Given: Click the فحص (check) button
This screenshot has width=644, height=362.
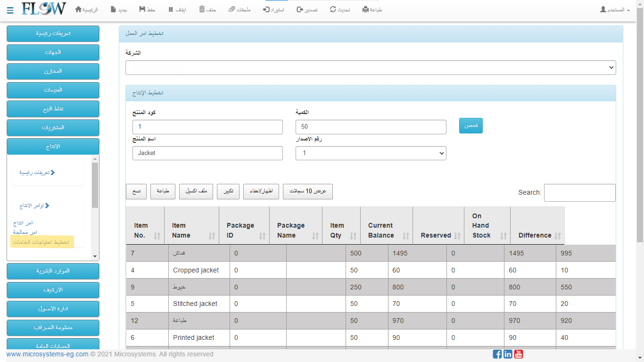Looking at the screenshot, I should [471, 126].
